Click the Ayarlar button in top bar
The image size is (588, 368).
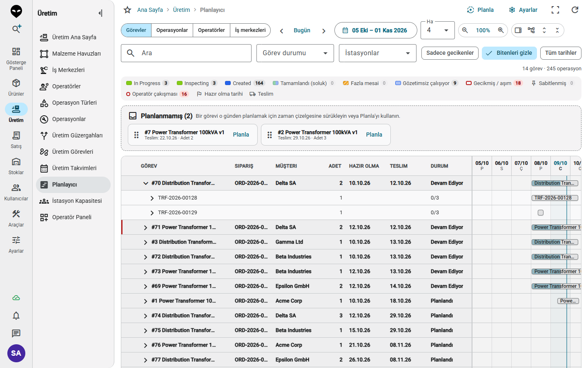pos(523,10)
